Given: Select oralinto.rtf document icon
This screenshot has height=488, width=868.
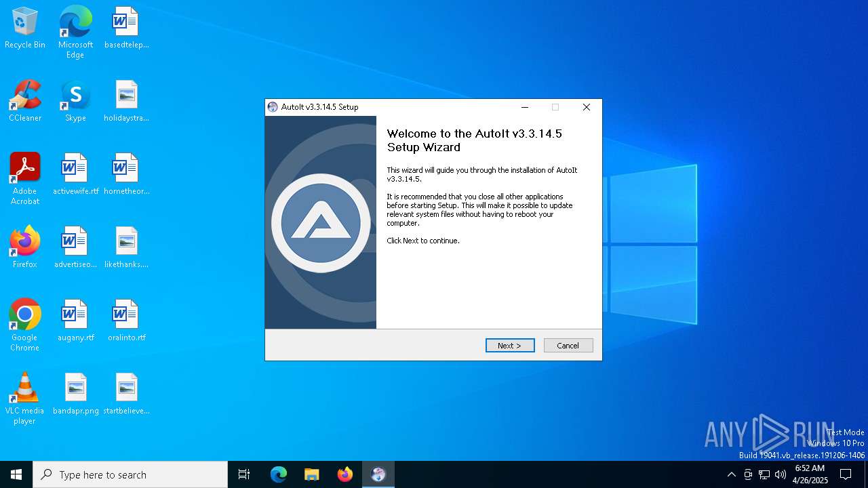Looking at the screenshot, I should coord(126,321).
